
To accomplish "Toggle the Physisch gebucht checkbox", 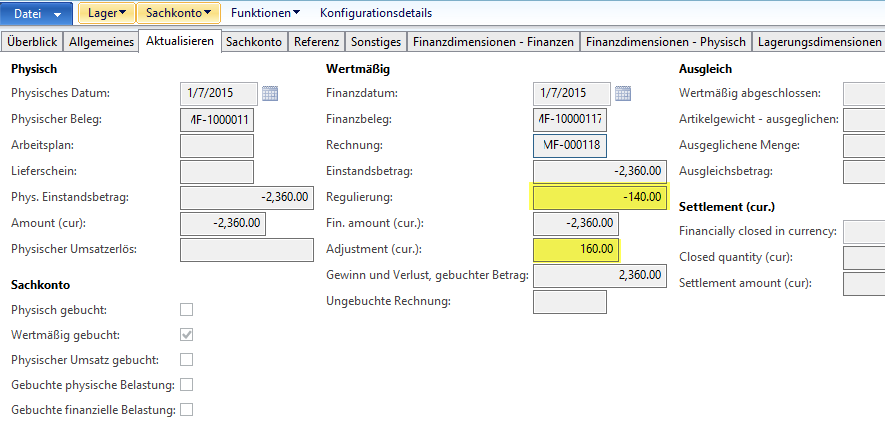I will [186, 310].
